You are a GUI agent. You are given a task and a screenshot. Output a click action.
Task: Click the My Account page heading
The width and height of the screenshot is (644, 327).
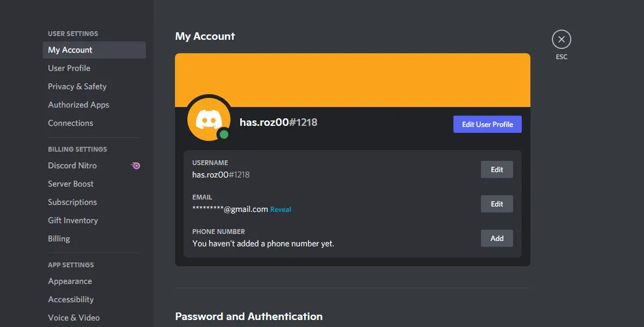click(x=205, y=36)
